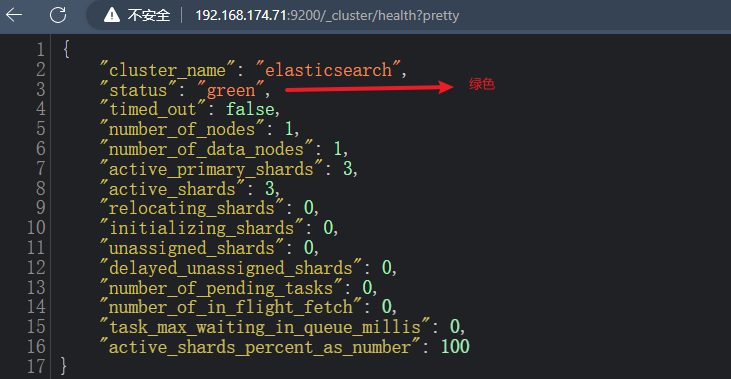Viewport: 731px width, 379px height.
Task: Open the not-secure warning icon
Action: (x=112, y=15)
